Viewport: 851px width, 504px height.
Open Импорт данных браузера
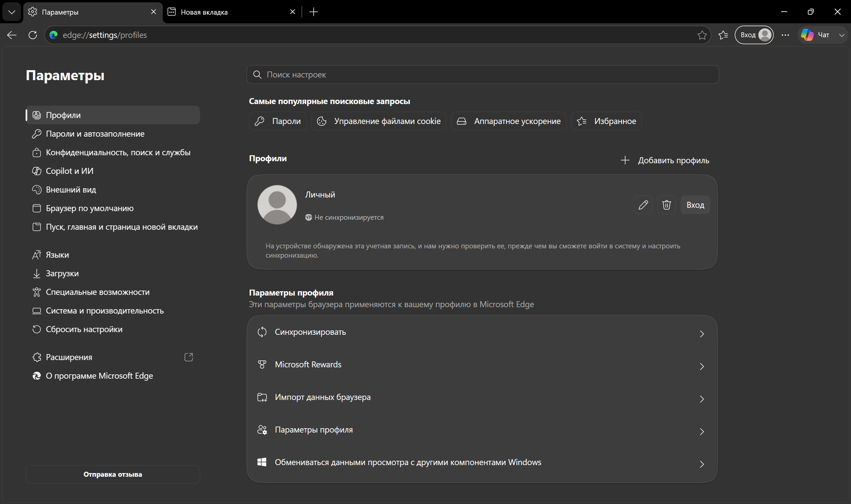point(482,397)
